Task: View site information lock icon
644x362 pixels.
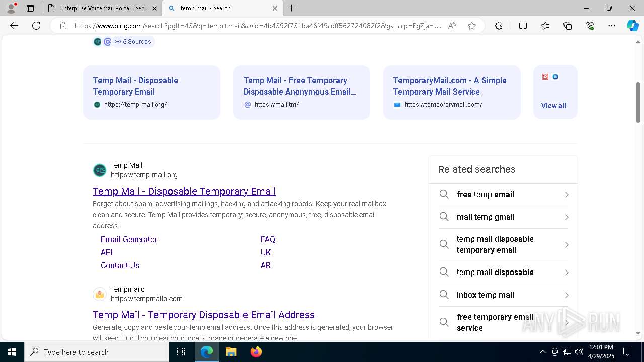Action: click(63, 26)
